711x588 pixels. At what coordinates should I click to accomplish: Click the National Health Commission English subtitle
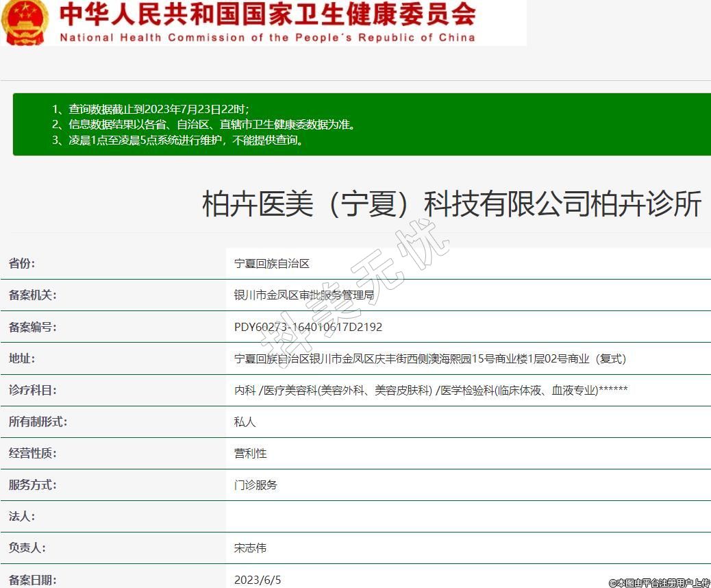click(x=268, y=38)
